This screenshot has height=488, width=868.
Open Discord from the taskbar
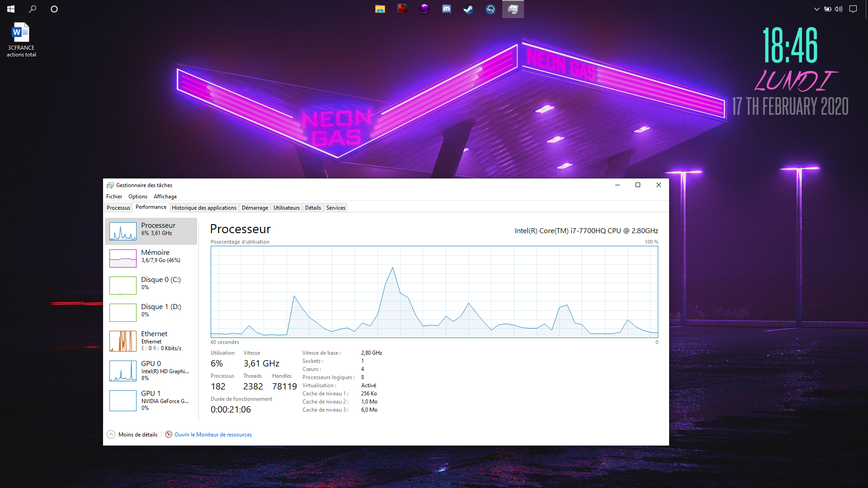pos(446,9)
